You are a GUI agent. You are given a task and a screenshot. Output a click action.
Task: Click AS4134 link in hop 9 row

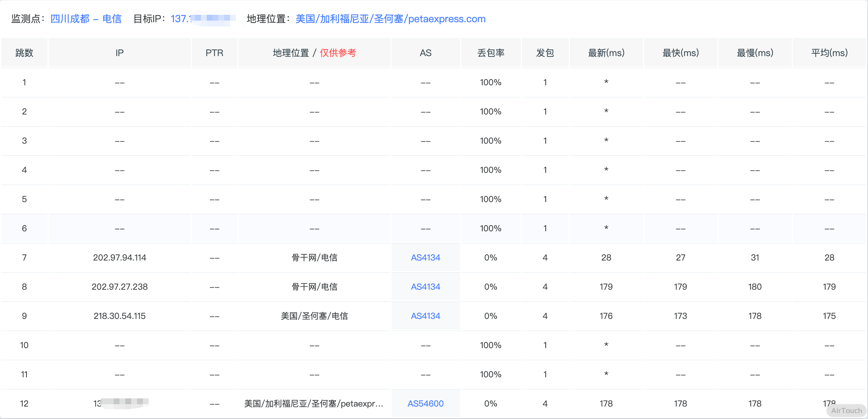(425, 316)
